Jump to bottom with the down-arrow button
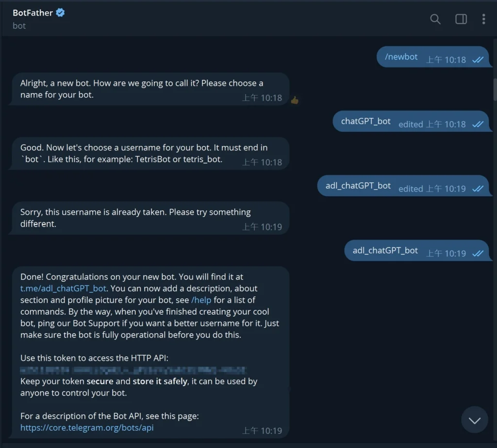The height and width of the screenshot is (448, 497). pyautogui.click(x=475, y=420)
